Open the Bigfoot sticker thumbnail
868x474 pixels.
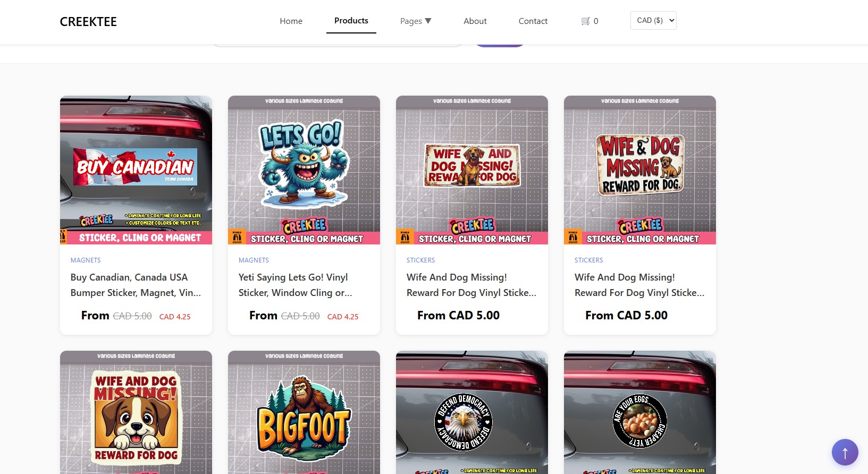point(304,412)
